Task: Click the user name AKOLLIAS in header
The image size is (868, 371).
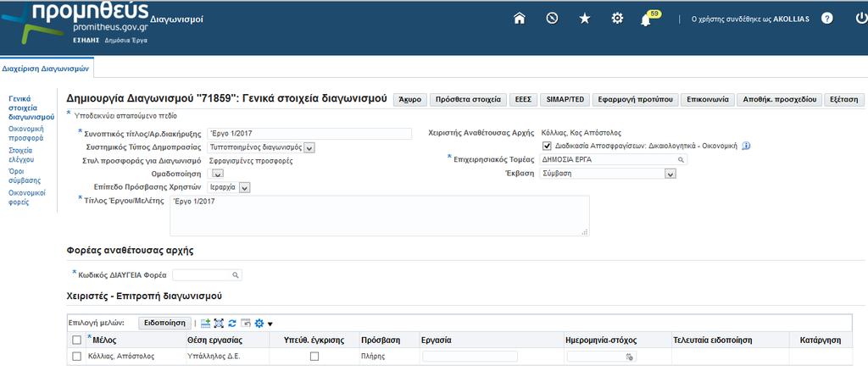Action: coord(791,19)
